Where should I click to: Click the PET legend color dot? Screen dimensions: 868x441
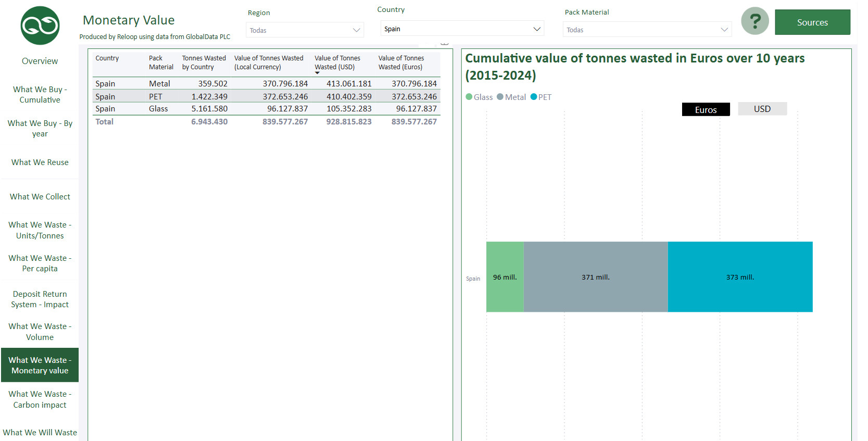pyautogui.click(x=533, y=97)
